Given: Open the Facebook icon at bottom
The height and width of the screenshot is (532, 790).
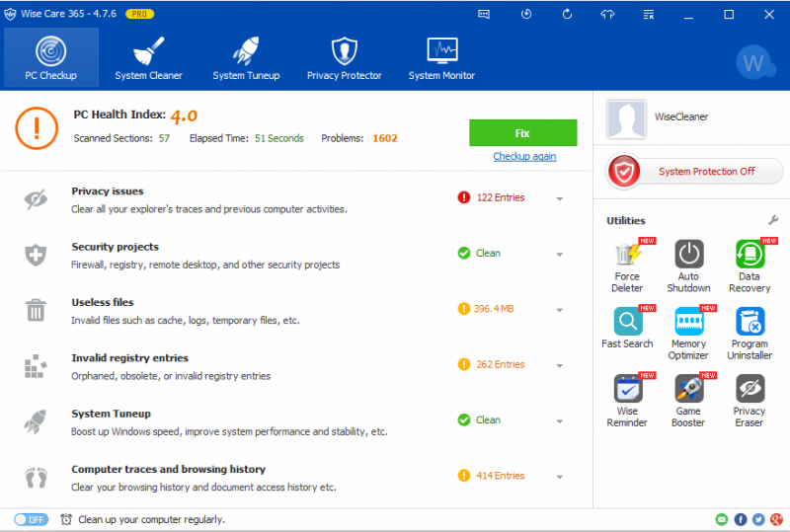Looking at the screenshot, I should coord(740,519).
